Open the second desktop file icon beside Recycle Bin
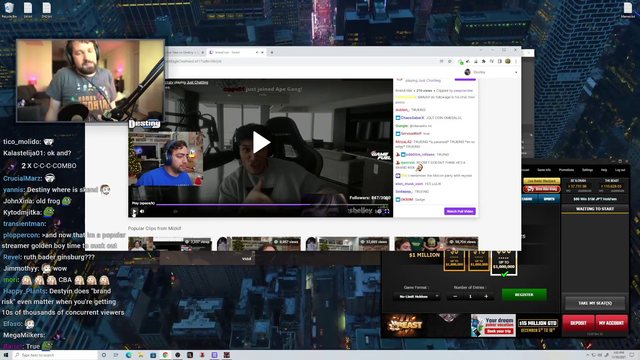 click(28, 10)
